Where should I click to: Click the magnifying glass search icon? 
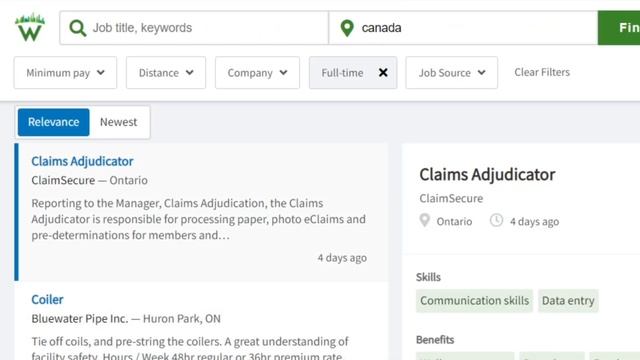[x=78, y=28]
